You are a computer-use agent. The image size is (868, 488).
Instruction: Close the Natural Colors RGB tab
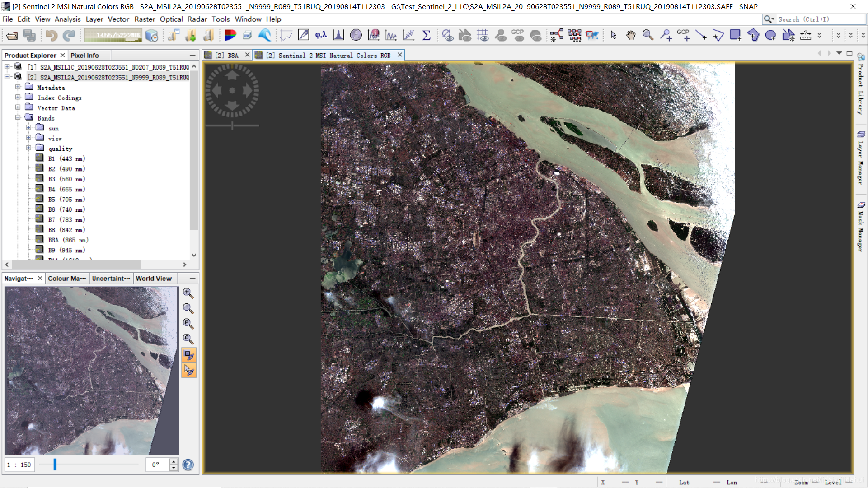[x=400, y=55]
